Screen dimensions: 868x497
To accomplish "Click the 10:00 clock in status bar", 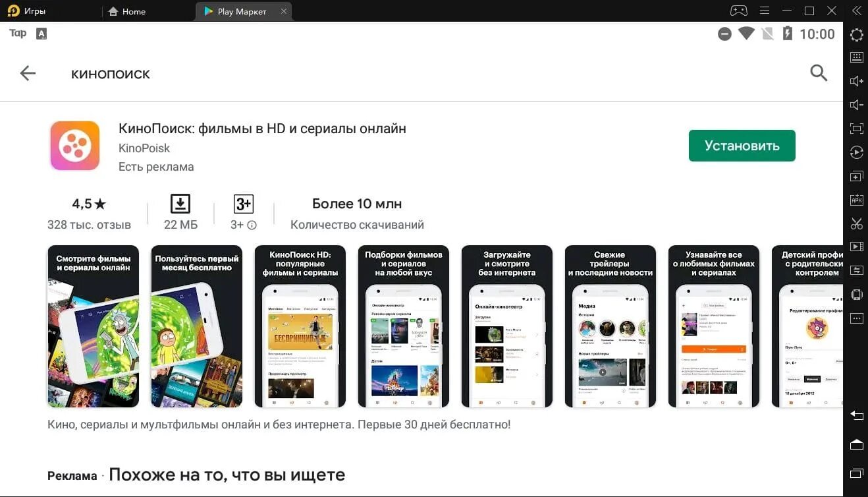I will tap(817, 34).
